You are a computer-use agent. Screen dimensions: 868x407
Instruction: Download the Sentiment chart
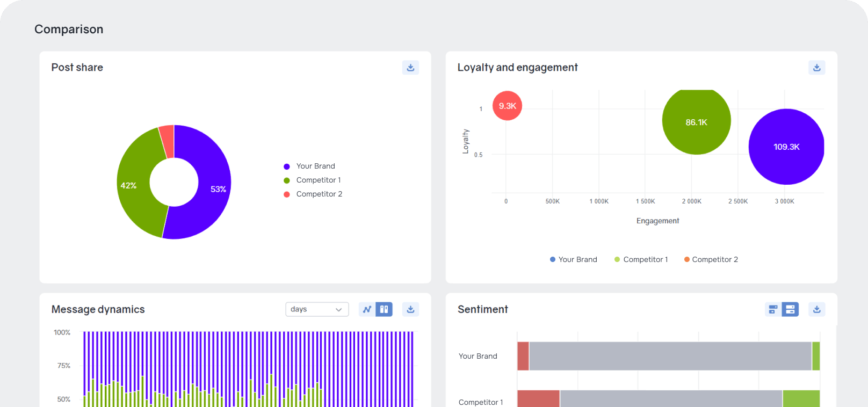[x=816, y=309]
